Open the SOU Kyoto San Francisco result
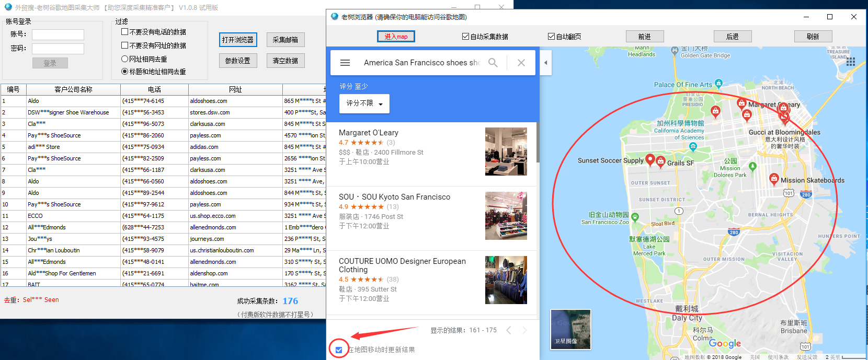The width and height of the screenshot is (868, 360). point(394,197)
